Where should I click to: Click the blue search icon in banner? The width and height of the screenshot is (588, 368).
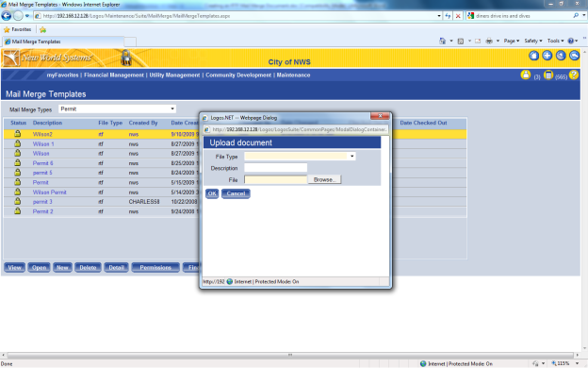(x=561, y=56)
